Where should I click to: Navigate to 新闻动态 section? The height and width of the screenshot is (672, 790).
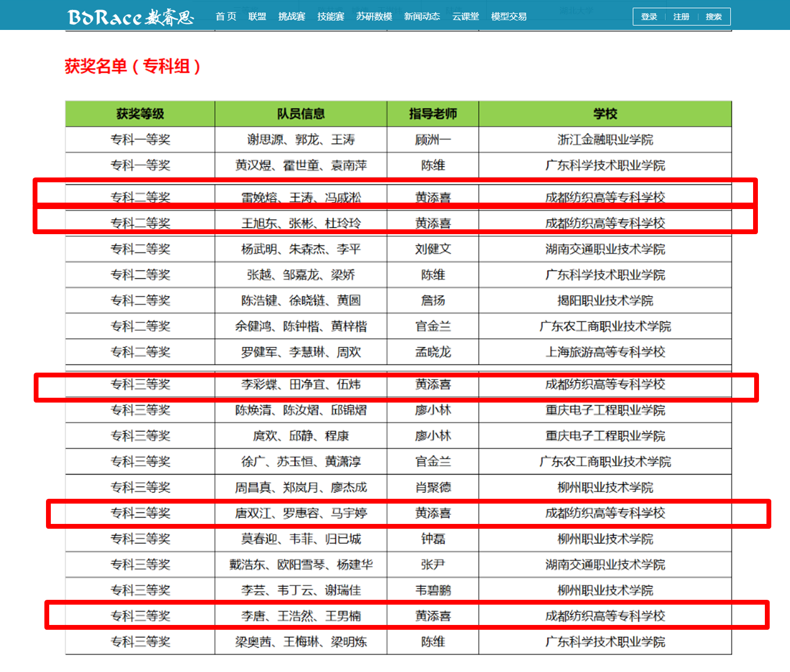tap(422, 17)
